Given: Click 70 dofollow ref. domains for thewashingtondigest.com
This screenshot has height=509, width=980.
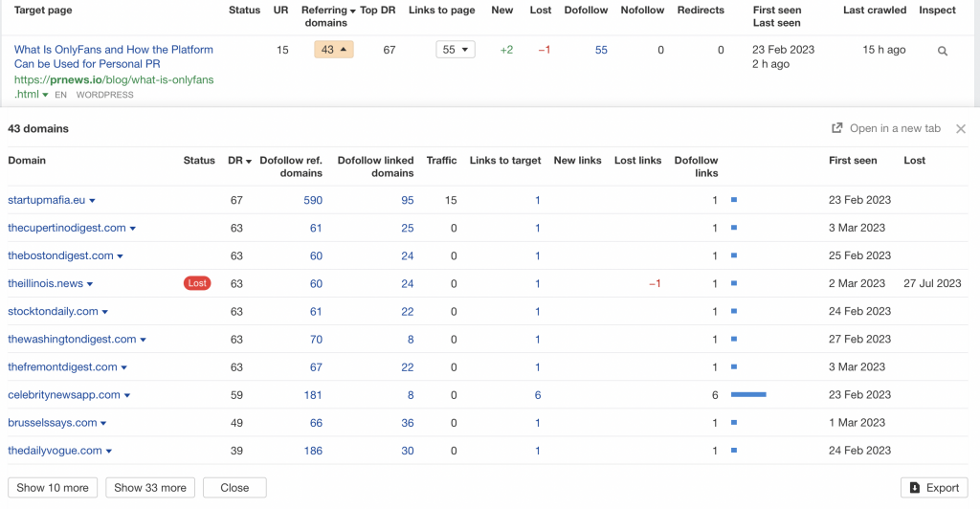Looking at the screenshot, I should pos(316,340).
